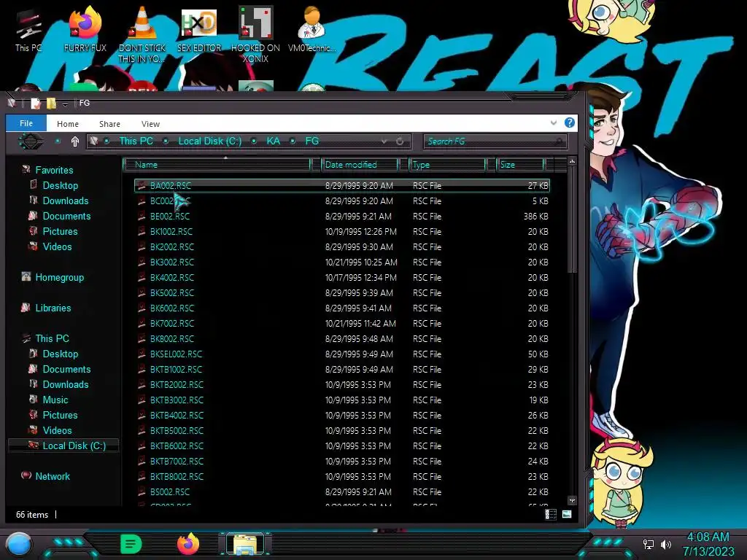Switch to Details view icon
The height and width of the screenshot is (560, 747).
[550, 514]
